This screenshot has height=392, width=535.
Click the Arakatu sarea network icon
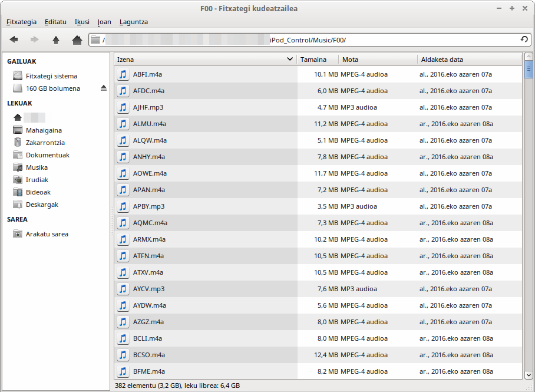(18, 234)
